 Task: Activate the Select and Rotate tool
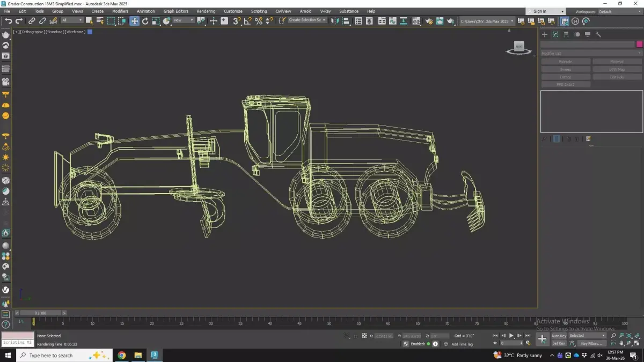point(145,21)
